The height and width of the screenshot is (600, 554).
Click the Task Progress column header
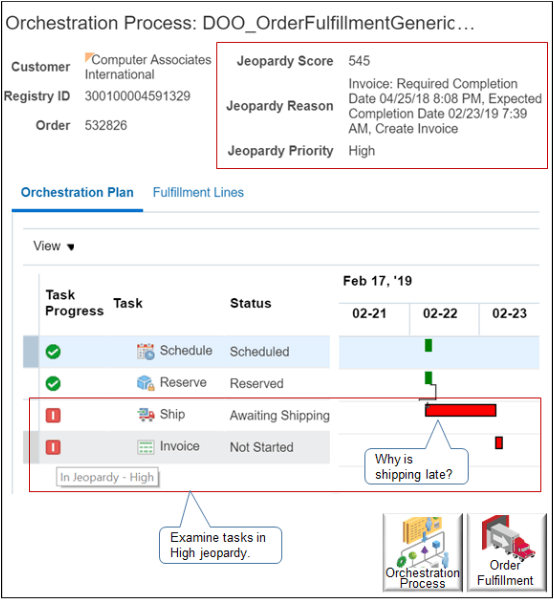75,303
